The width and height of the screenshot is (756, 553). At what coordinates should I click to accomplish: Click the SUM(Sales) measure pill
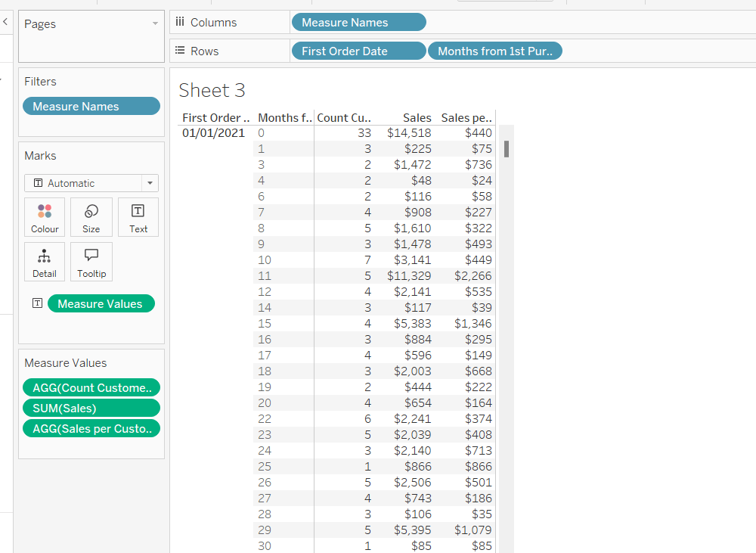point(91,409)
